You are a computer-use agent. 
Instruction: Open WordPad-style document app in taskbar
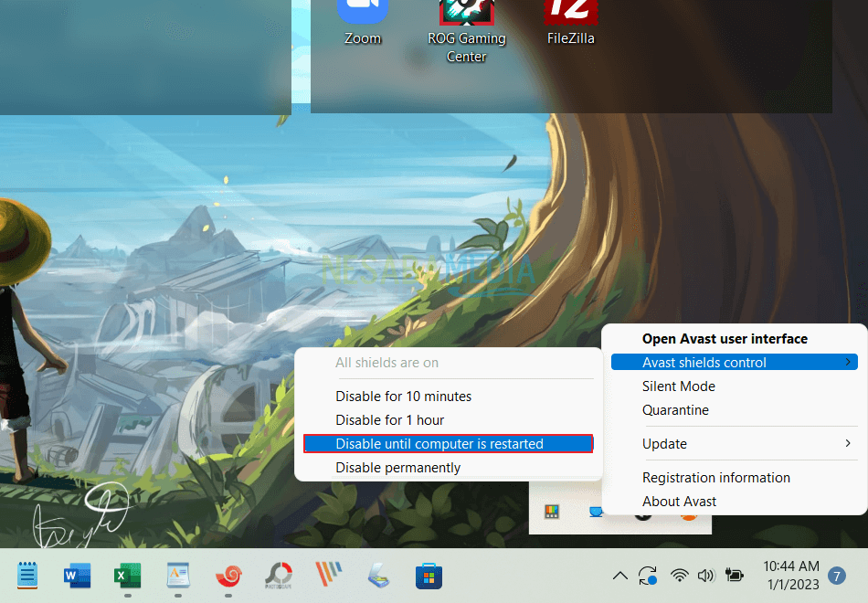[x=177, y=576]
